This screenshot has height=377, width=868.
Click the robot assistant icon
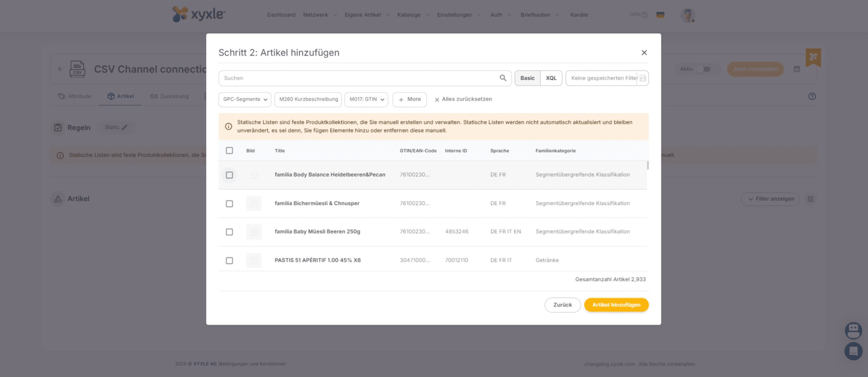[853, 330]
